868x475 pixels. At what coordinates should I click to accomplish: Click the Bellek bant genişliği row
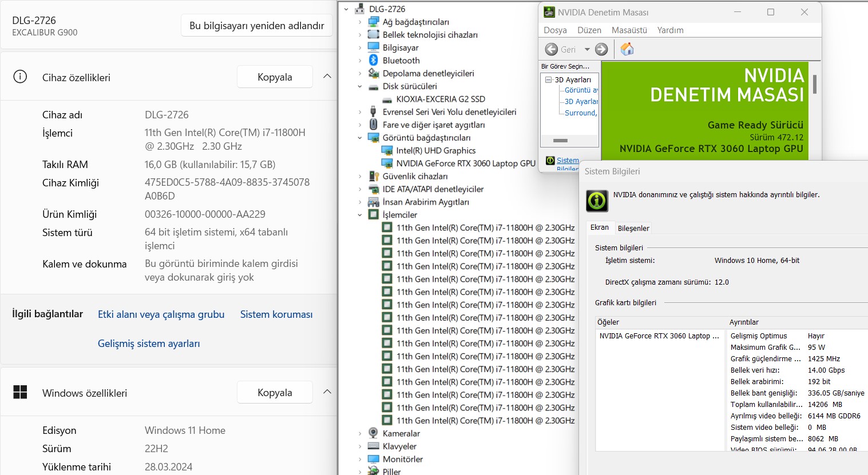(x=796, y=393)
